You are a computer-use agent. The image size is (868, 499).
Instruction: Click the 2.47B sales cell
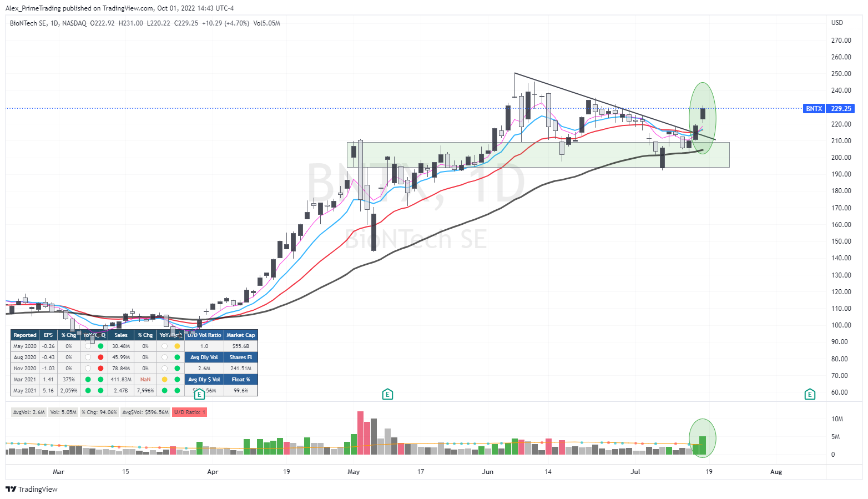[x=121, y=390]
